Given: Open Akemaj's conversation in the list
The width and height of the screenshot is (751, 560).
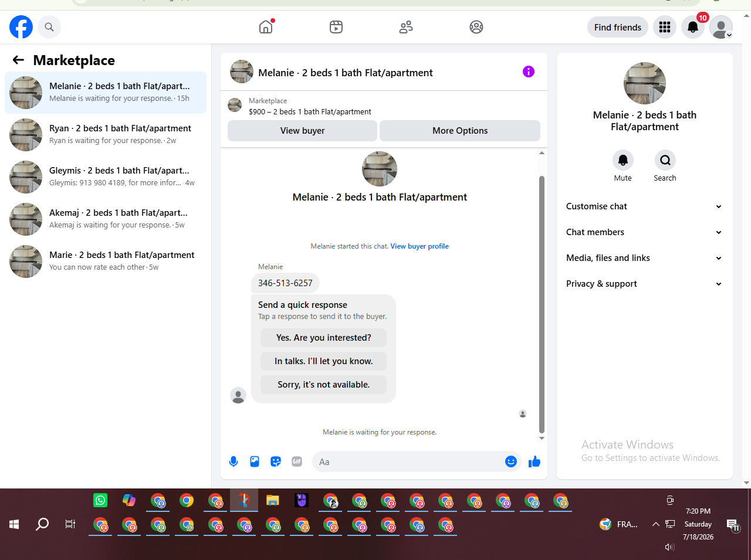Looking at the screenshot, I should (x=106, y=219).
